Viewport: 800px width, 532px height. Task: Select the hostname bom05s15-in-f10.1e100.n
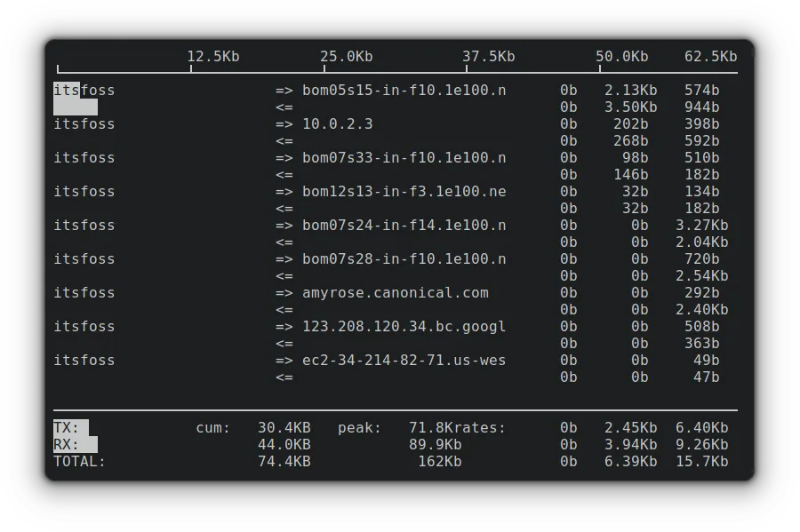pyautogui.click(x=404, y=90)
